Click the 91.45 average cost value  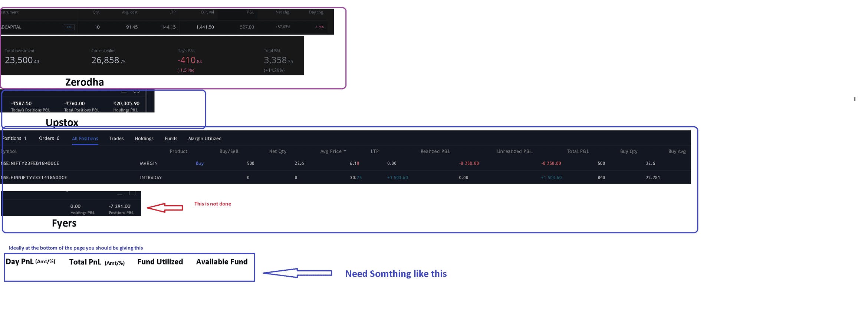132,27
